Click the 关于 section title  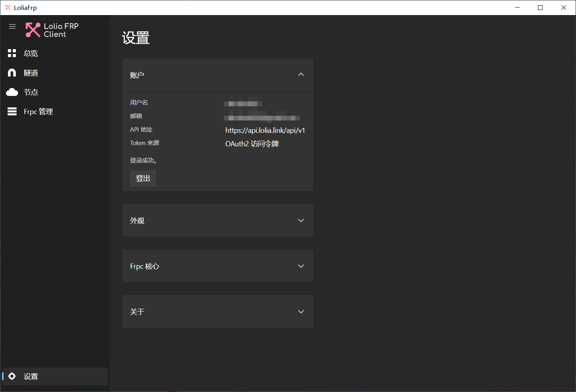137,312
